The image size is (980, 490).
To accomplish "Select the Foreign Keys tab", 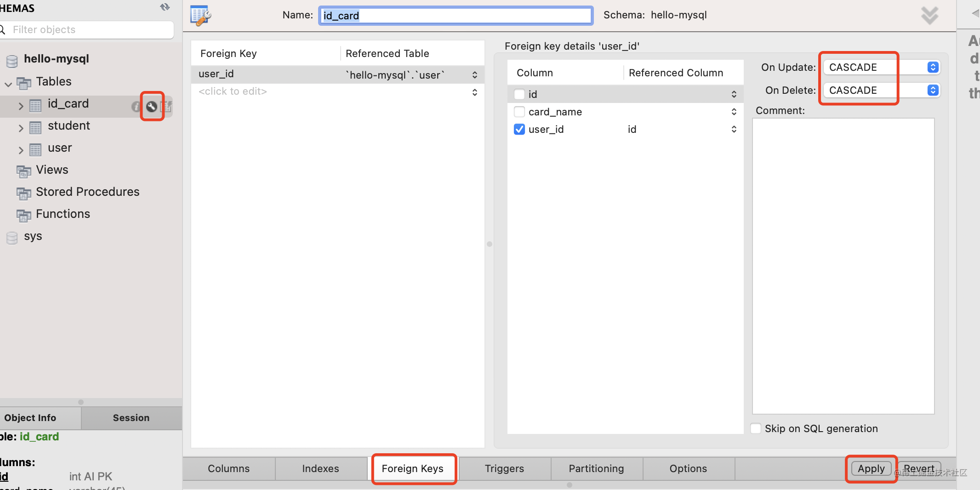I will pyautogui.click(x=413, y=468).
